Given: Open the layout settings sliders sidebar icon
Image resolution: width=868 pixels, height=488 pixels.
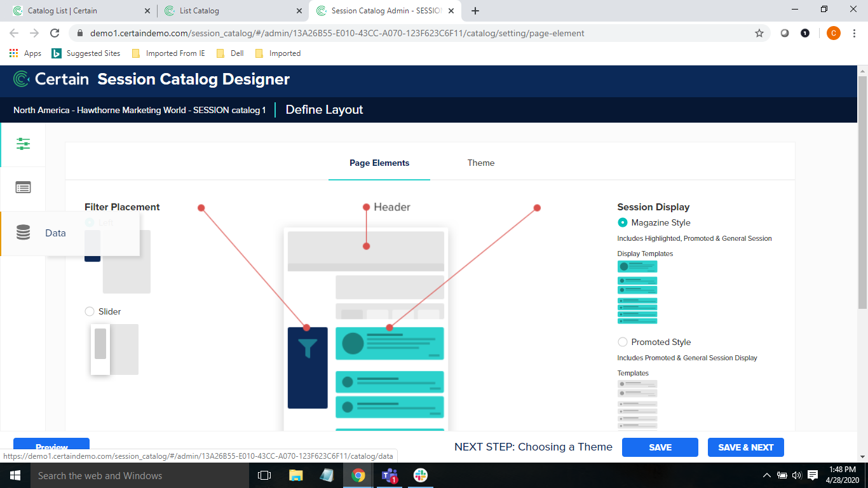Looking at the screenshot, I should pyautogui.click(x=23, y=144).
